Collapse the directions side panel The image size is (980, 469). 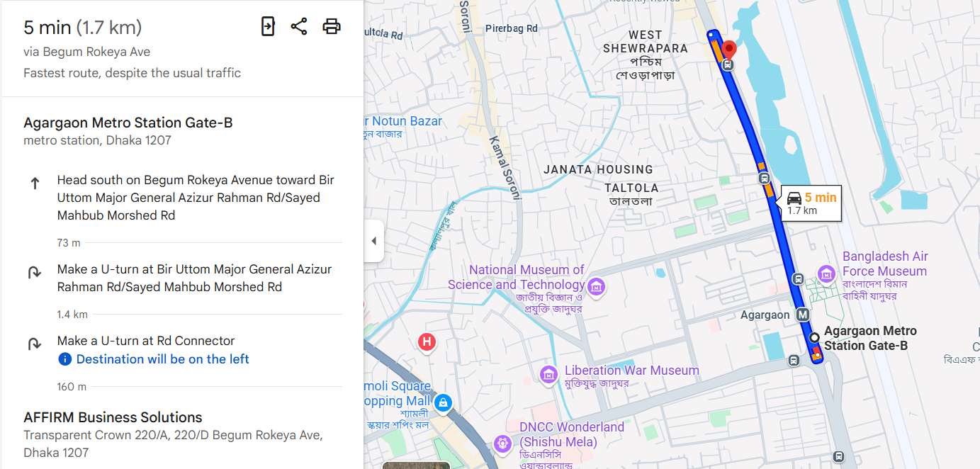point(373,240)
